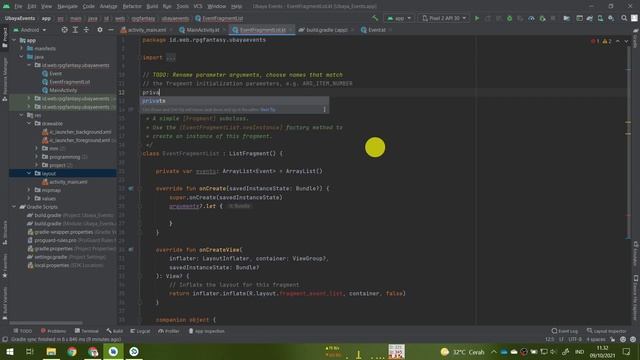Collapse the res folder

tap(22, 115)
